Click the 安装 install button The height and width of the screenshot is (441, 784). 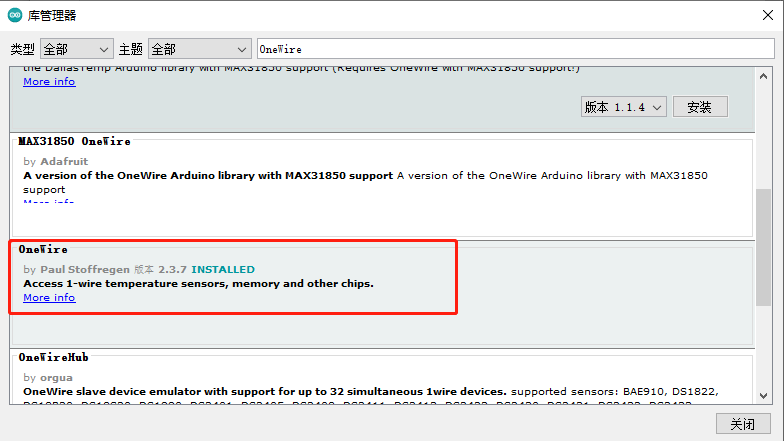pos(700,106)
